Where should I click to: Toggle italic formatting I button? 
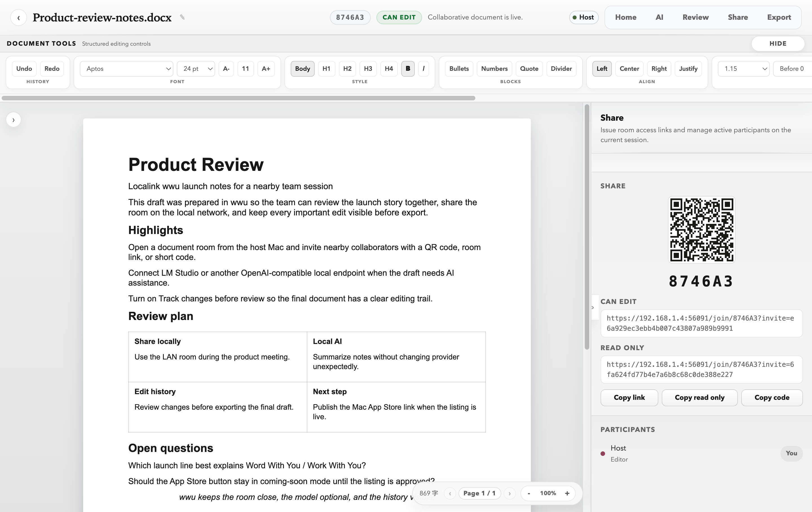click(x=423, y=69)
